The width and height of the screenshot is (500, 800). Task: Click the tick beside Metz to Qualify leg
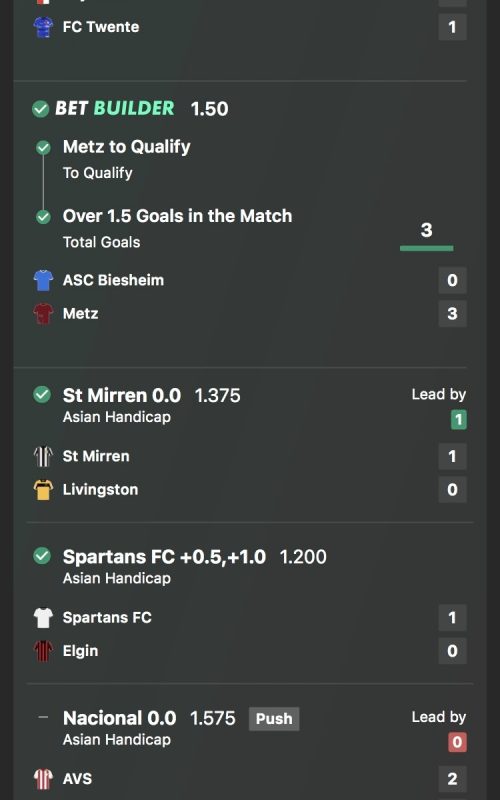[x=43, y=148]
